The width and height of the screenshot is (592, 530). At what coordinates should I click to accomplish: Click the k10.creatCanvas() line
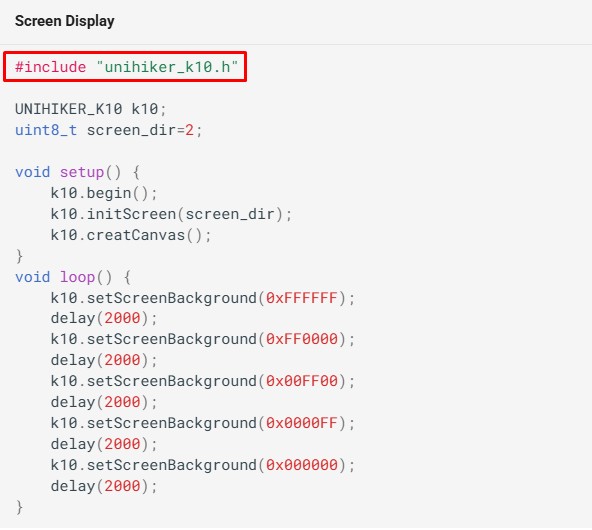pos(131,235)
